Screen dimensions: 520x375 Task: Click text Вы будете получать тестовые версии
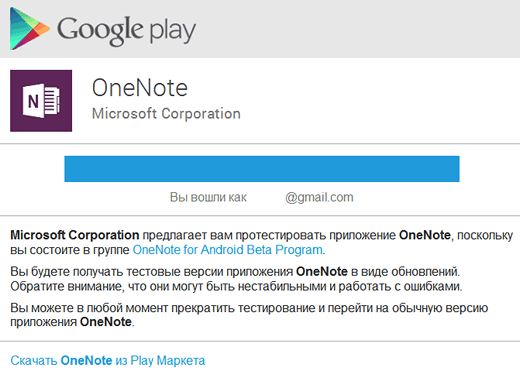click(x=117, y=272)
